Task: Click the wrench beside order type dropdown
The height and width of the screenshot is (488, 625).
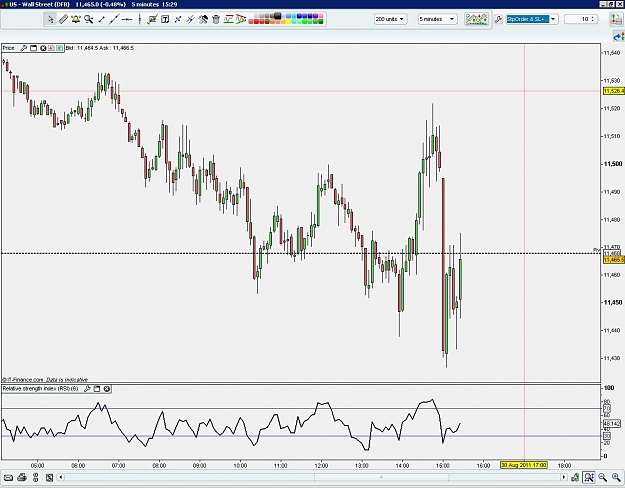Action: coord(498,19)
